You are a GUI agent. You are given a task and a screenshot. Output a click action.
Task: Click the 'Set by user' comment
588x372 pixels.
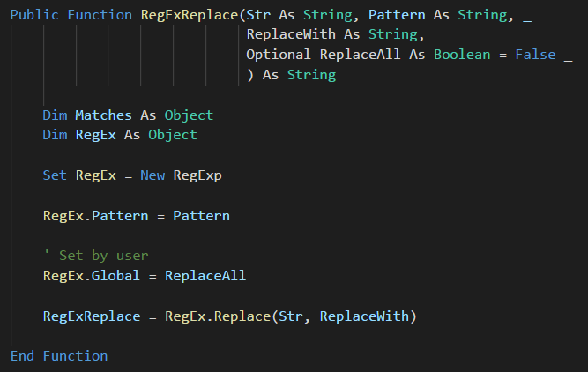pyautogui.click(x=96, y=256)
